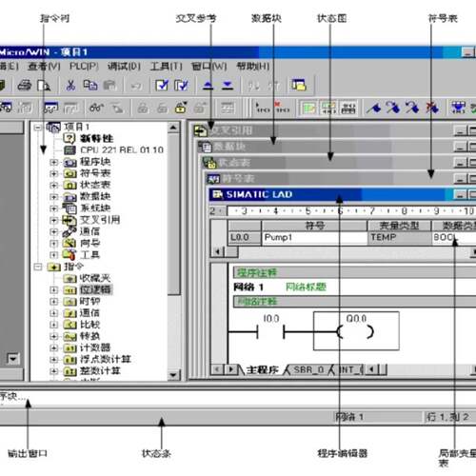
Task: Click the SIMATIC LAD window icon
Action: 218,194
